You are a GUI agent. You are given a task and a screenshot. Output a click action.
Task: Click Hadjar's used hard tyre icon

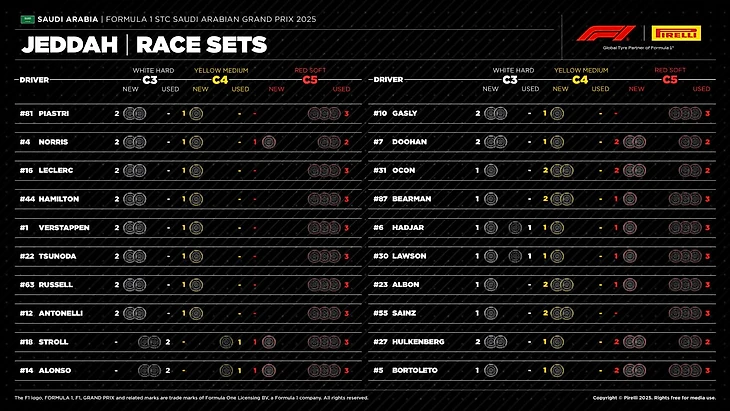(515, 228)
